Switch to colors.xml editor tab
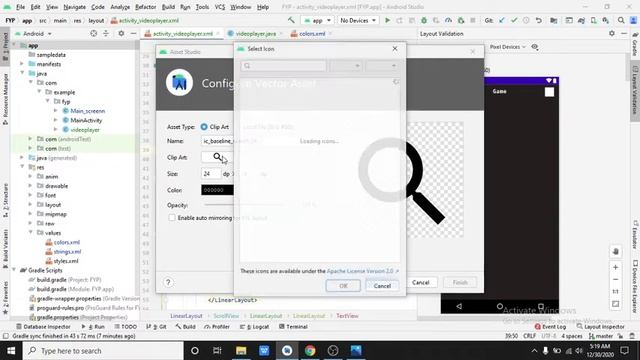 312,33
